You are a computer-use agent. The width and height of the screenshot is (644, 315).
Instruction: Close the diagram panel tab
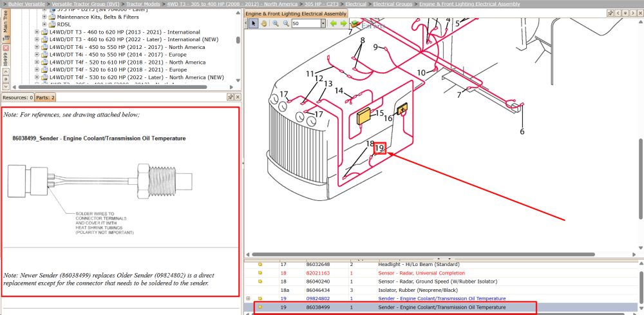point(639,13)
